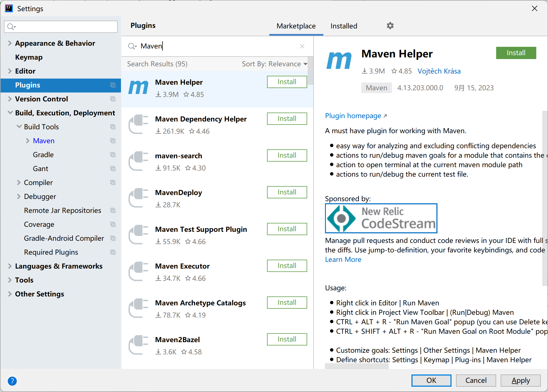This screenshot has width=548, height=392.
Task: Switch to the Installed tab
Action: [x=344, y=26]
